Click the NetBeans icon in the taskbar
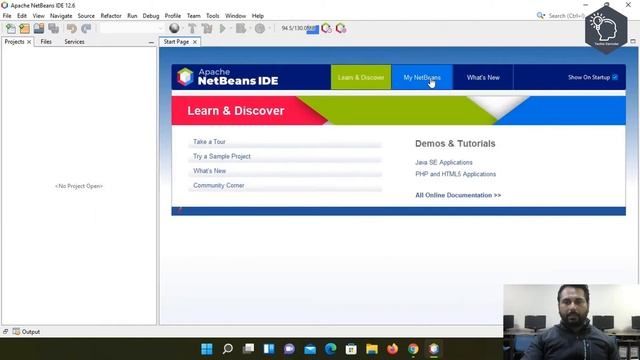This screenshot has height=360, width=640. (433, 349)
